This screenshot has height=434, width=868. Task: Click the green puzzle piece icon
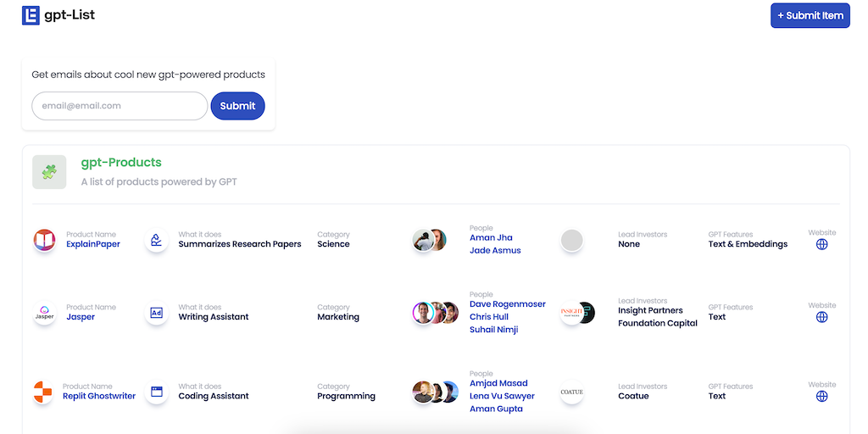(49, 172)
